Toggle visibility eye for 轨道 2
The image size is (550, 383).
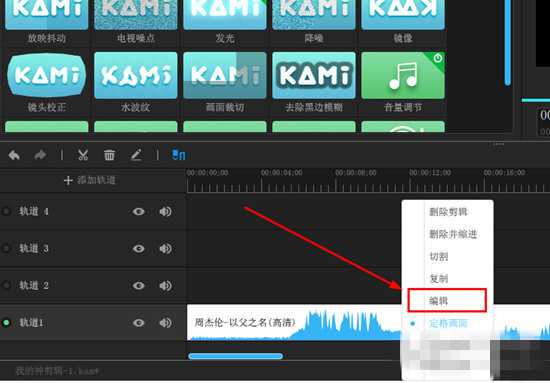[x=139, y=286]
